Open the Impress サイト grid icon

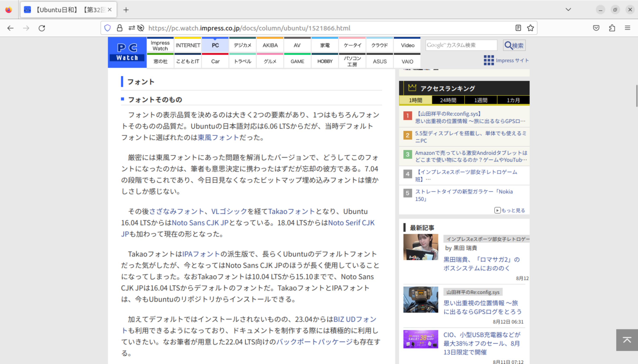point(489,60)
